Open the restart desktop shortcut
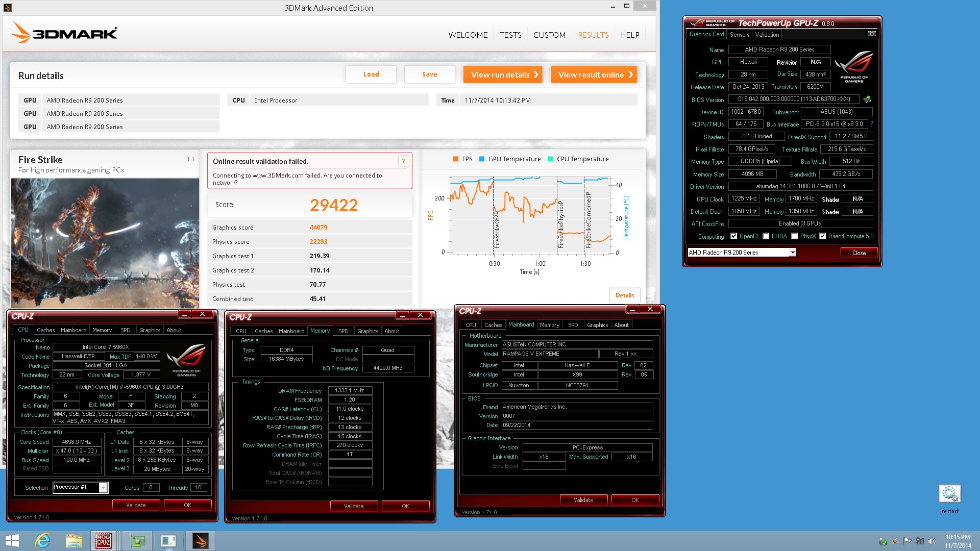Screen dimensions: 980x551 point(949,499)
